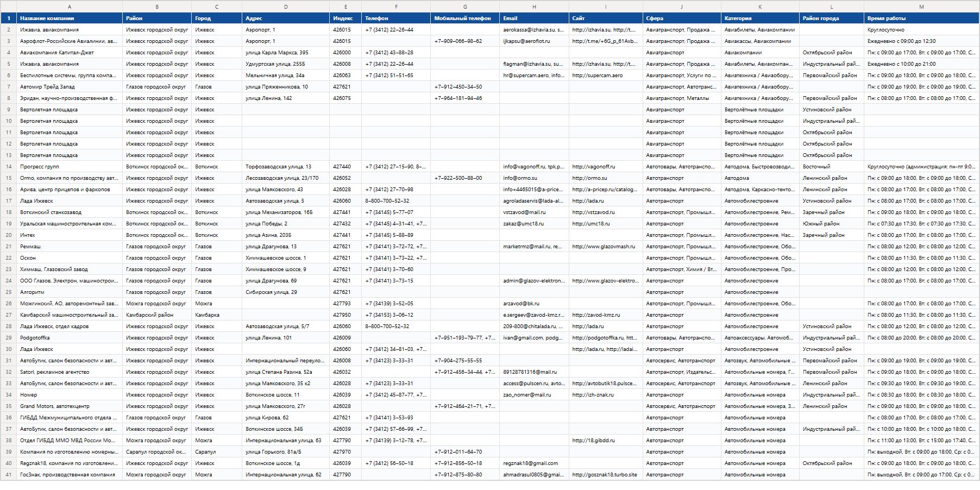This screenshot has height=490, width=980.
Task: Select the 'Воткинский станкозавод' cell
Action: [x=70, y=212]
